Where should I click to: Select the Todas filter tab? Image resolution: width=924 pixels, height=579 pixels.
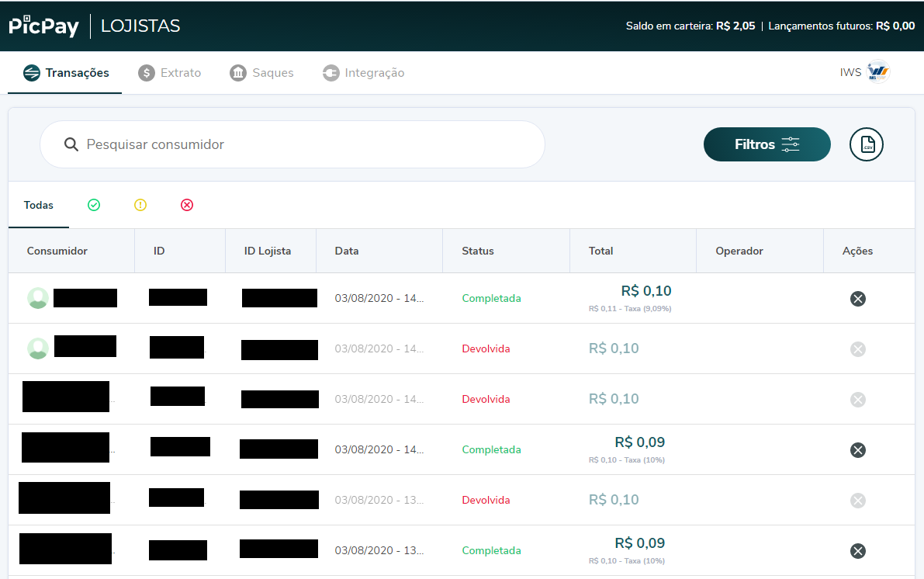(39, 205)
